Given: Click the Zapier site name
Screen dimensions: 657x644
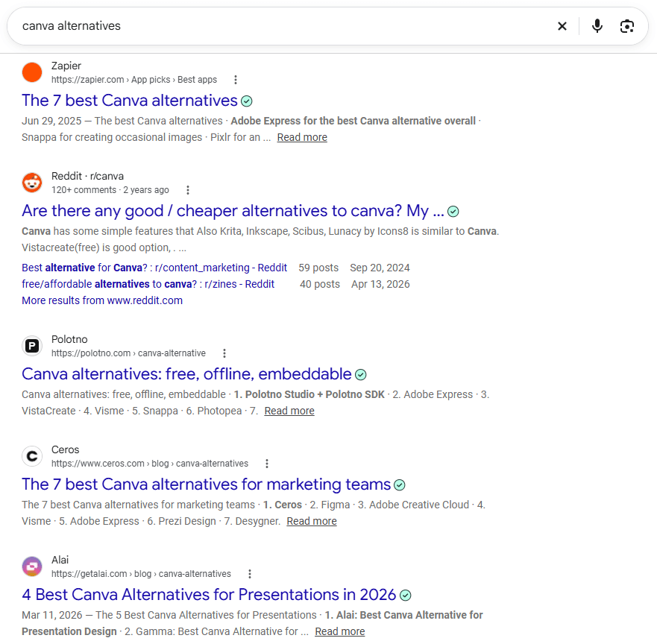Looking at the screenshot, I should click(66, 66).
